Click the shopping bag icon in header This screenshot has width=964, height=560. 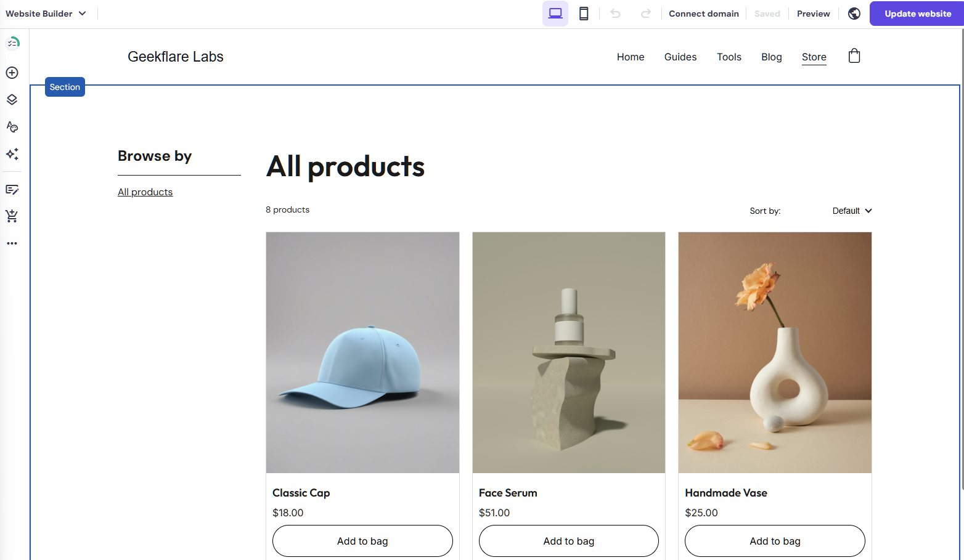click(854, 56)
